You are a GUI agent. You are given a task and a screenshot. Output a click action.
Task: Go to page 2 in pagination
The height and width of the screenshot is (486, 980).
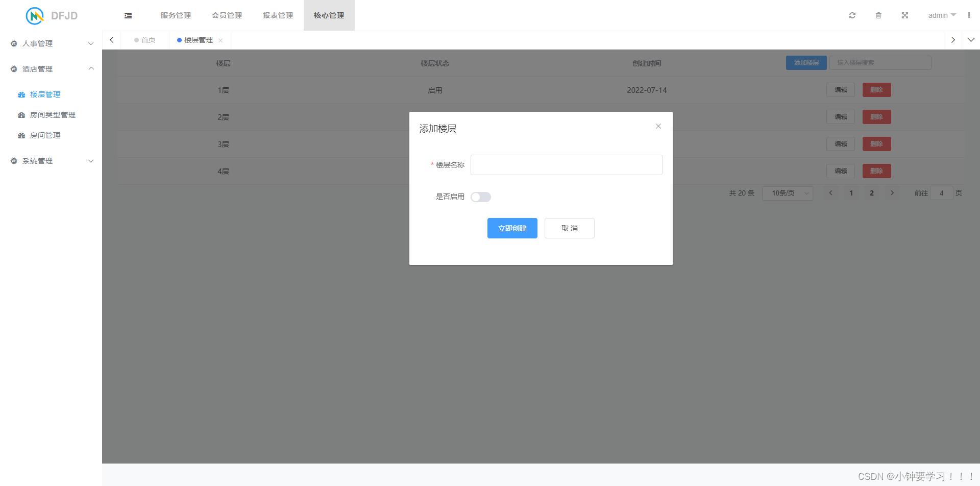[872, 193]
